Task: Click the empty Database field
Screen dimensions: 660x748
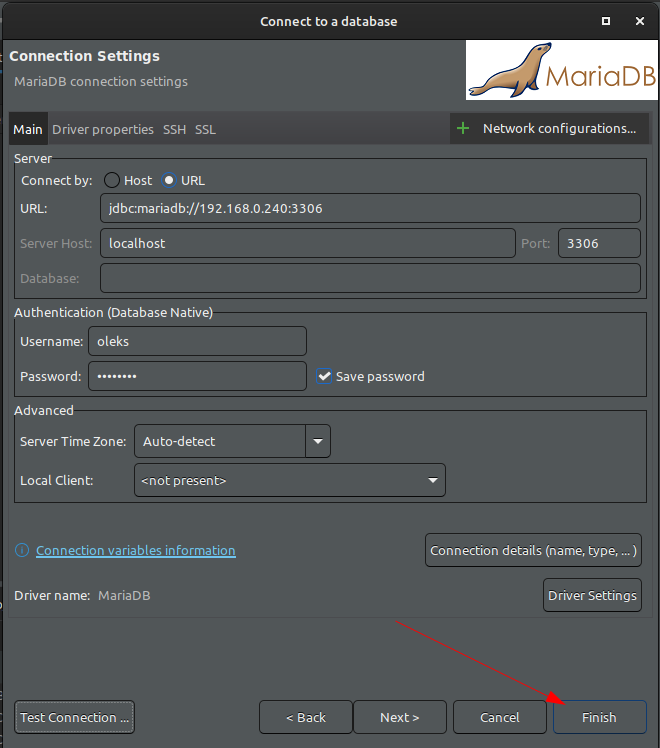Action: coord(370,278)
